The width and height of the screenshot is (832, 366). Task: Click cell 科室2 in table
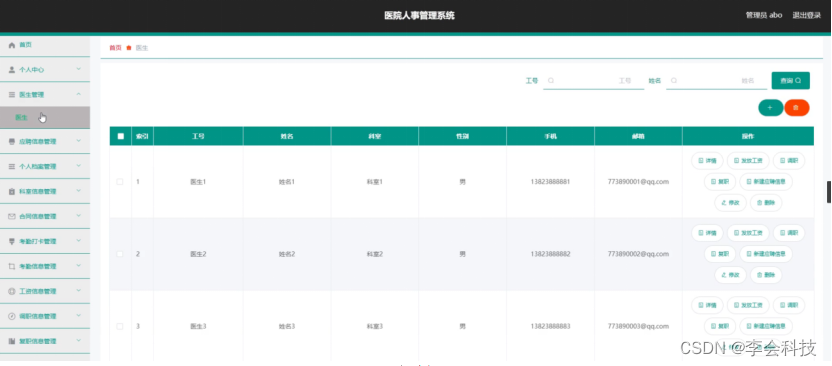pyautogui.click(x=375, y=254)
